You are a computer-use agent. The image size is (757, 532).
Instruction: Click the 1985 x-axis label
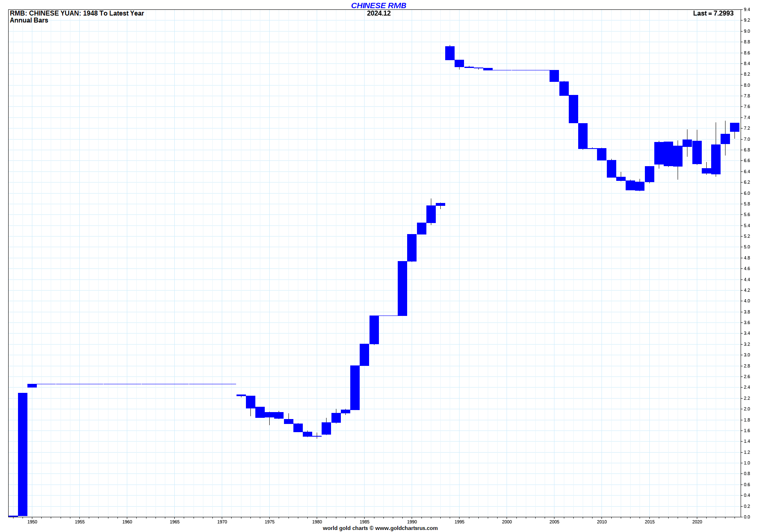pyautogui.click(x=365, y=521)
